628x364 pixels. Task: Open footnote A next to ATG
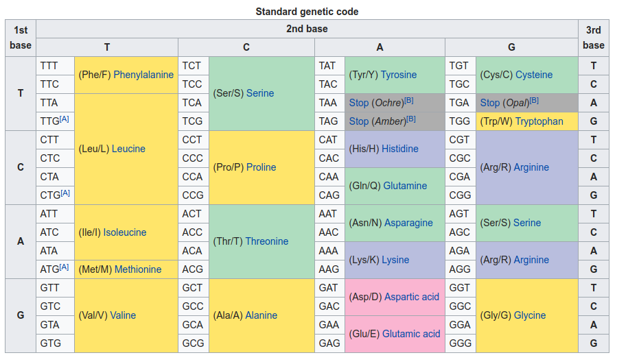65,267
